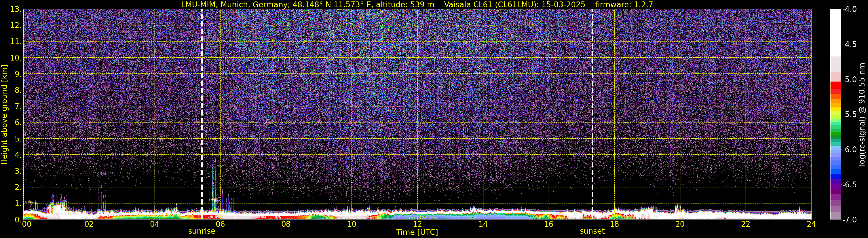Click the '-7.0' colorbar tick label
Viewport: 868px width, 238px height.
(850, 220)
